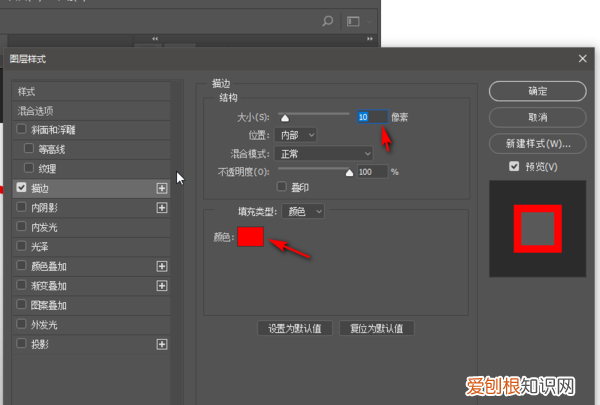Click the 确定 button
Screen dimensions: 600x405
pos(538,91)
